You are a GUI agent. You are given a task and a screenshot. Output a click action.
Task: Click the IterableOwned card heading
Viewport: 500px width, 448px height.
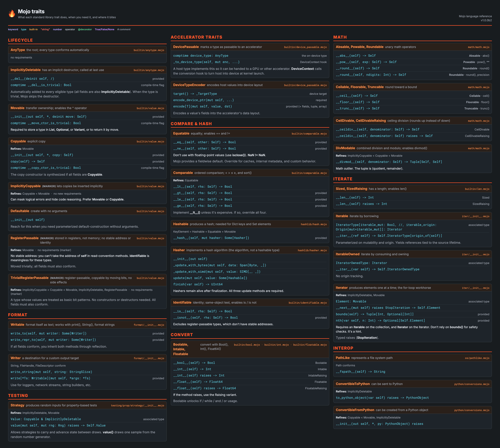click(348, 254)
